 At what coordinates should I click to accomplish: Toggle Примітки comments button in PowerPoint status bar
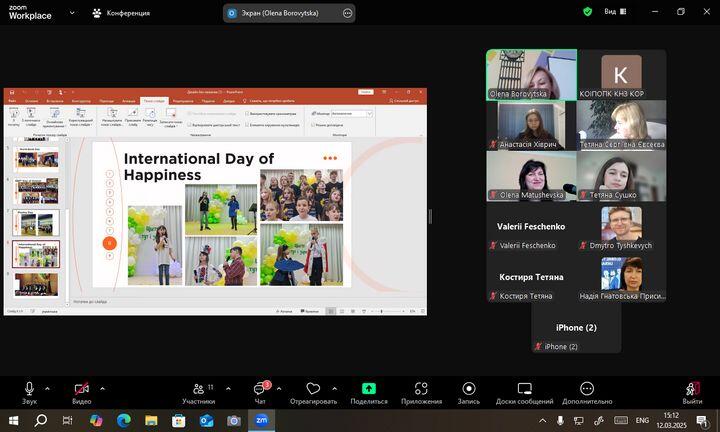310,311
